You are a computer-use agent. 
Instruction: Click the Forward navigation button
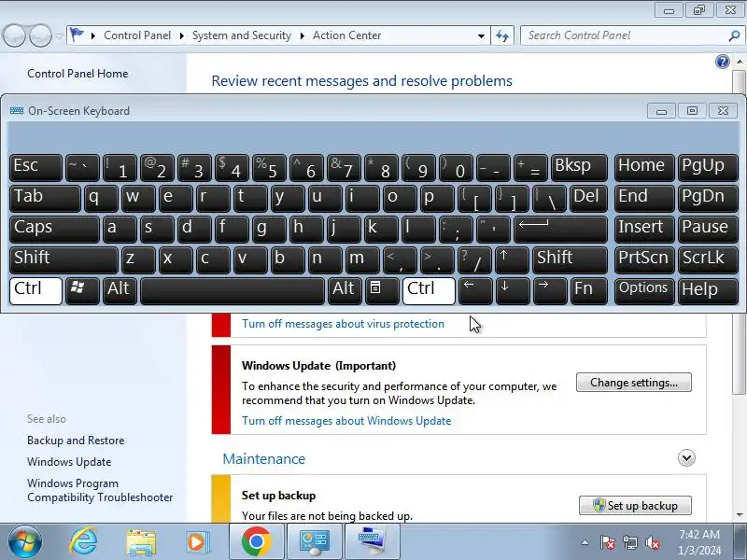coord(40,35)
